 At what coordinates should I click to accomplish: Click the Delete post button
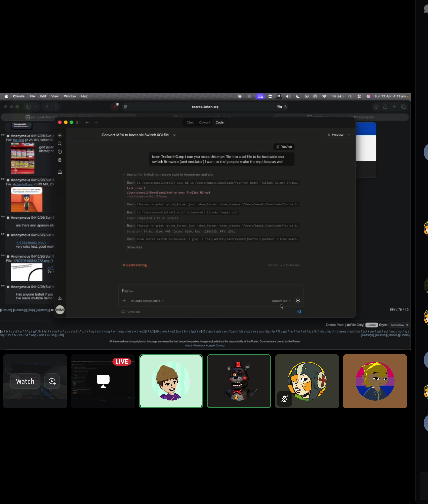371,325
